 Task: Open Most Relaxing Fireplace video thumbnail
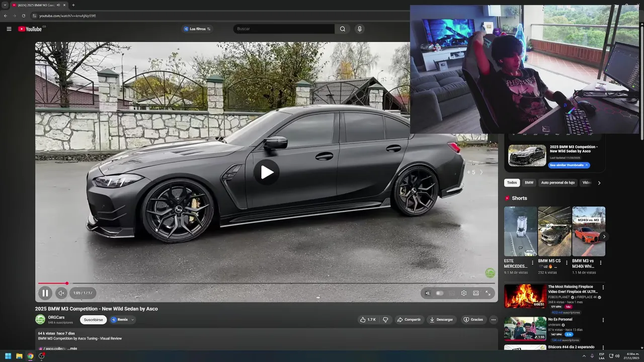(x=525, y=296)
